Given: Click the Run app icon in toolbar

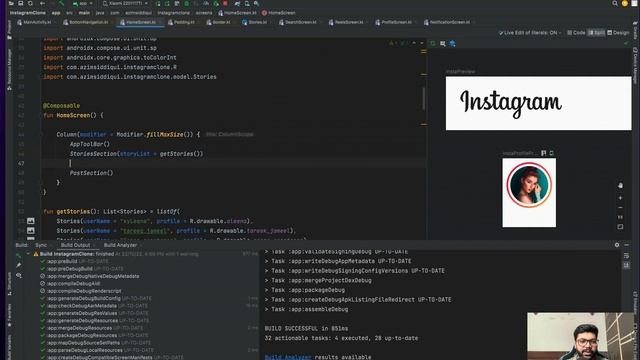Looking at the screenshot, I should 158,3.
